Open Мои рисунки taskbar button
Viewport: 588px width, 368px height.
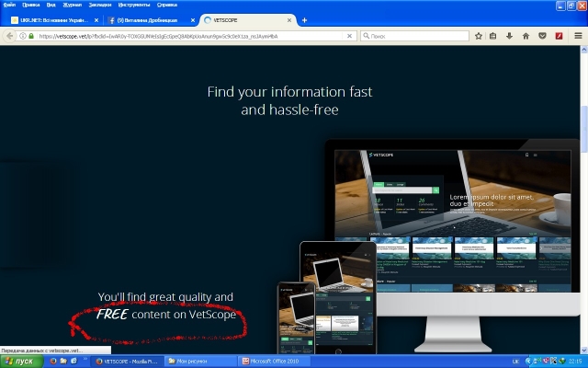point(201,362)
